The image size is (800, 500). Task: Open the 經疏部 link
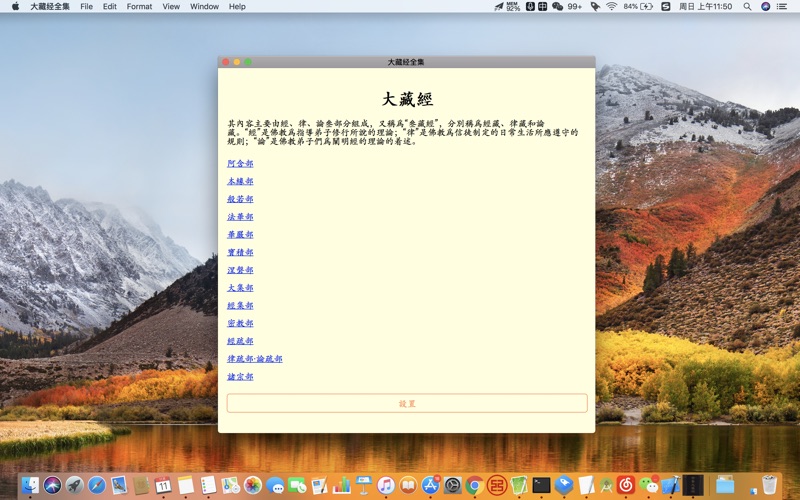point(240,341)
